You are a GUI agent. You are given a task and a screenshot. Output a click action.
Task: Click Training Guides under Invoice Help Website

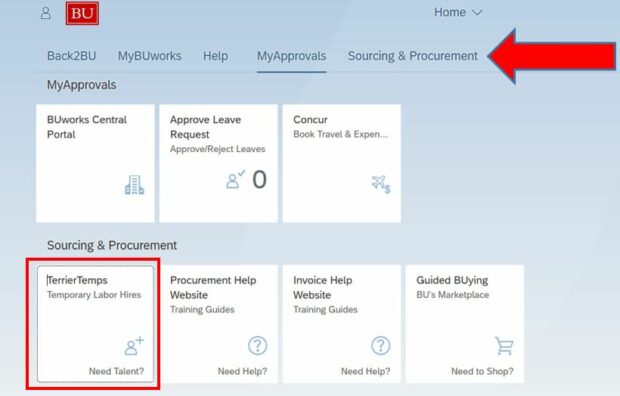(x=325, y=309)
